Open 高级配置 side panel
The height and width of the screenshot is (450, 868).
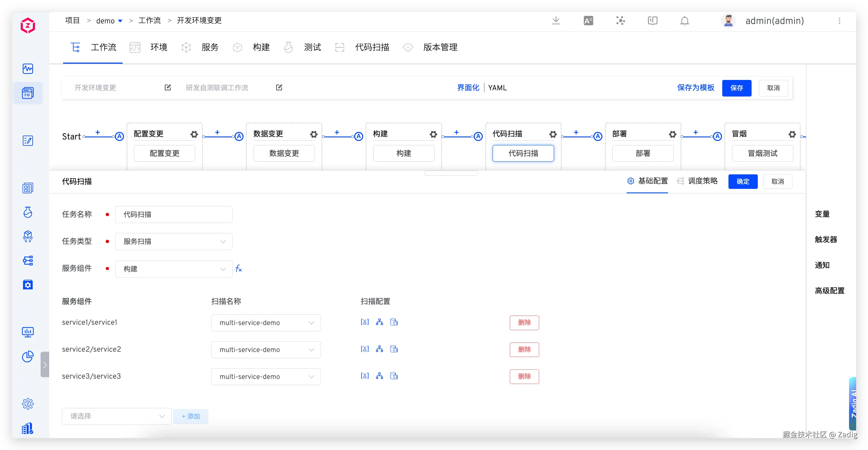click(829, 291)
